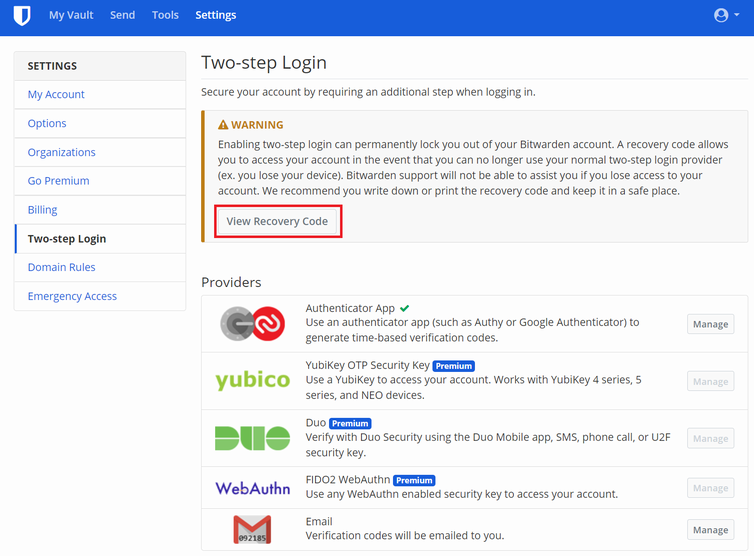Click View Recovery Code button
The height and width of the screenshot is (556, 754).
[277, 221]
